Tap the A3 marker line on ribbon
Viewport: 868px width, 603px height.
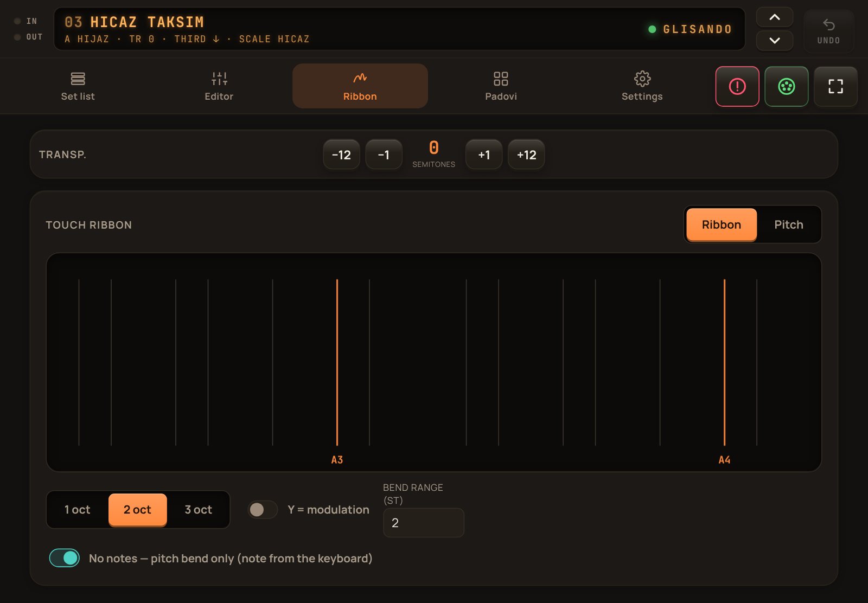337,362
